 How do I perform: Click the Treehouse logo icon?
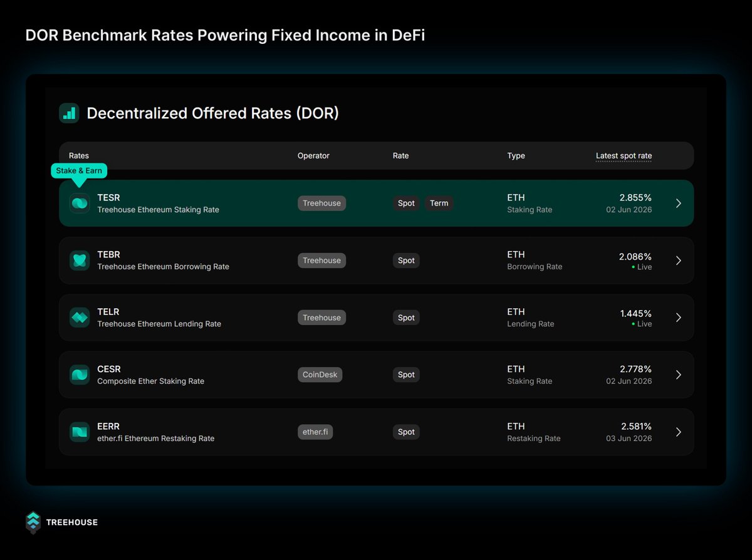coord(33,522)
